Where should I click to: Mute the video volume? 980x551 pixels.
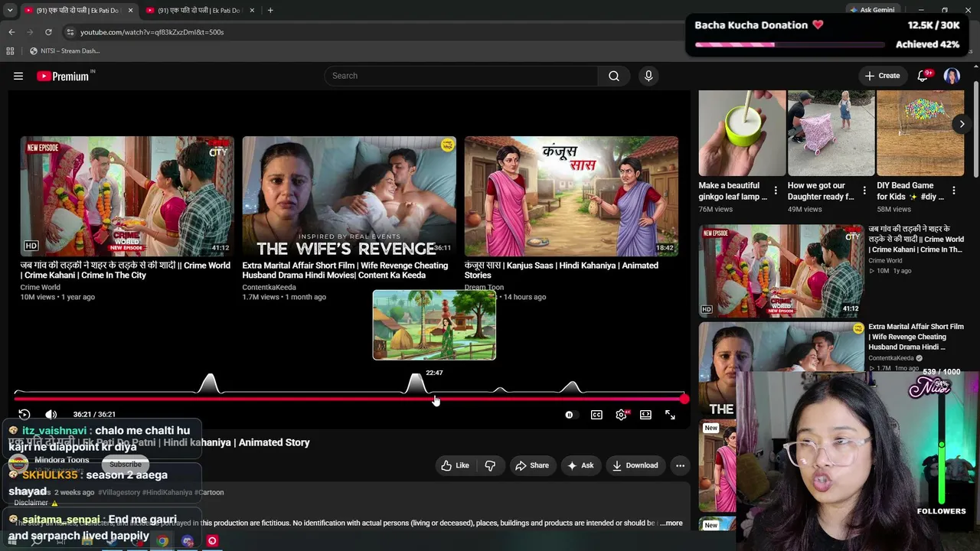pos(51,414)
